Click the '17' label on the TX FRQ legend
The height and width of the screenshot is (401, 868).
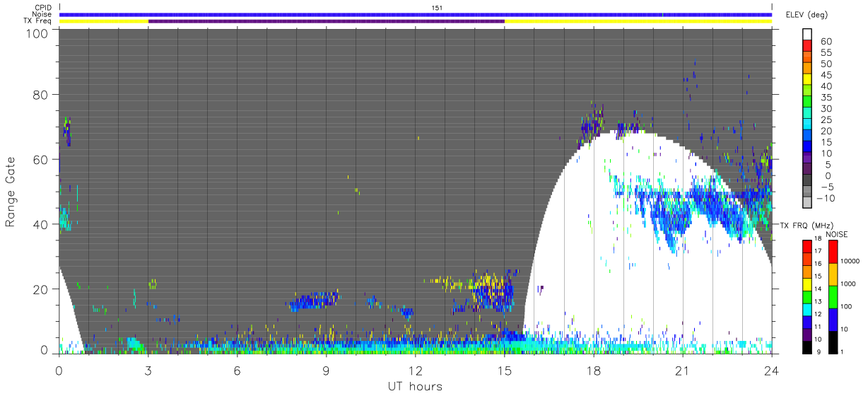pos(819,251)
